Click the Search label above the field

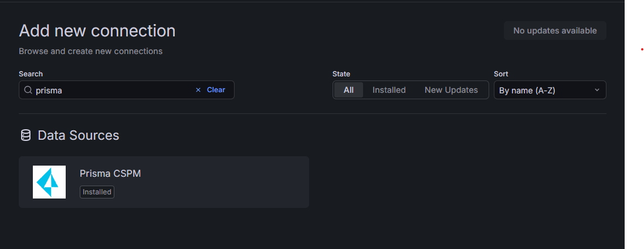pyautogui.click(x=31, y=73)
